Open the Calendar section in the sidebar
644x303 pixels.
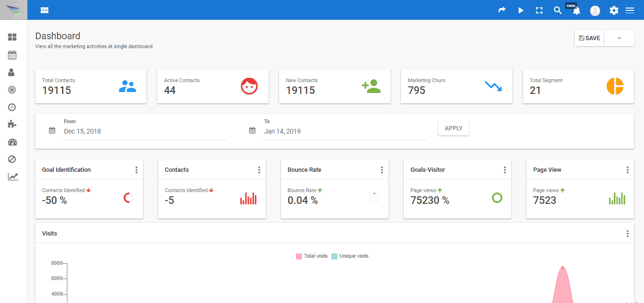pyautogui.click(x=12, y=54)
